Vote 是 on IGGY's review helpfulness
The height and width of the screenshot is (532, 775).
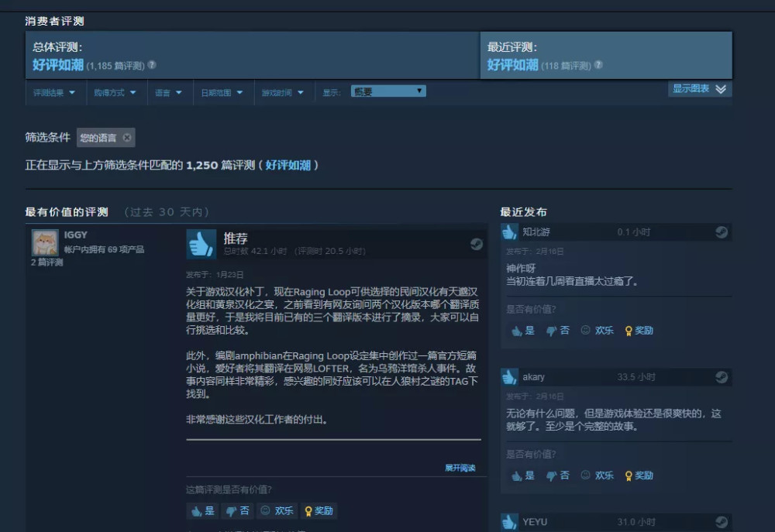202,510
